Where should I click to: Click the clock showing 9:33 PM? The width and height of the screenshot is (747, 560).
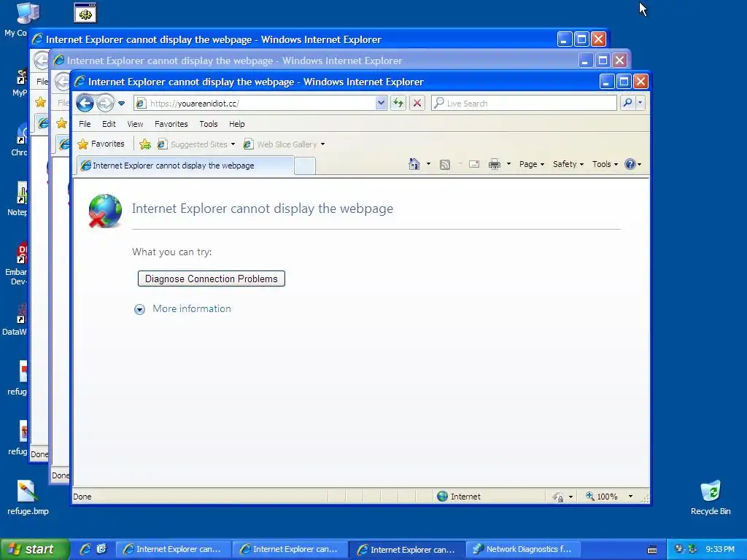pos(720,549)
